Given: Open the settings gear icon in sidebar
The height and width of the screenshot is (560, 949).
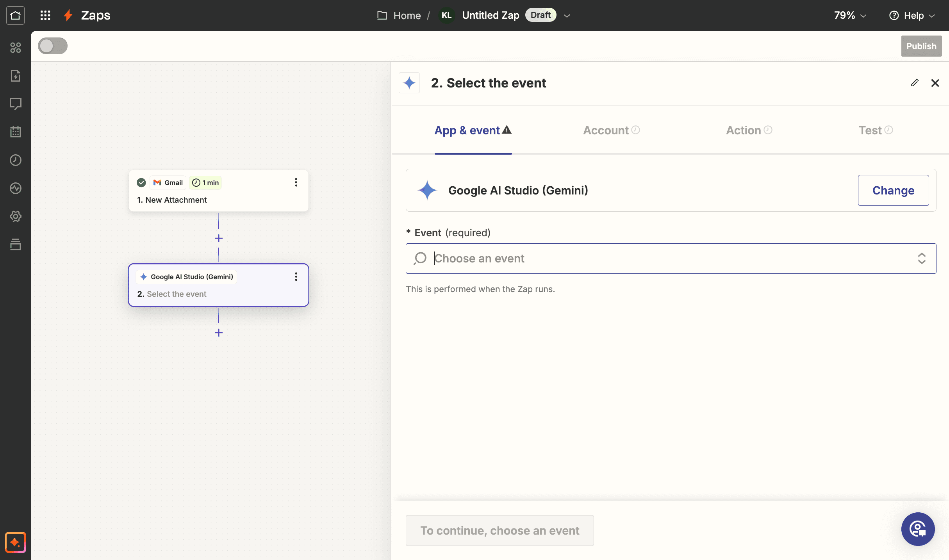Looking at the screenshot, I should click(15, 216).
